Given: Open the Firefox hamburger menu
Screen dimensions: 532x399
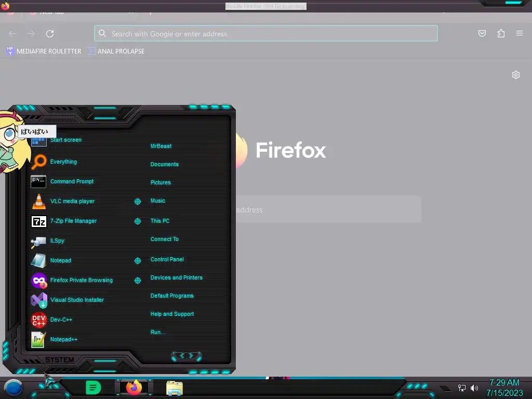Looking at the screenshot, I should pyautogui.click(x=520, y=33).
